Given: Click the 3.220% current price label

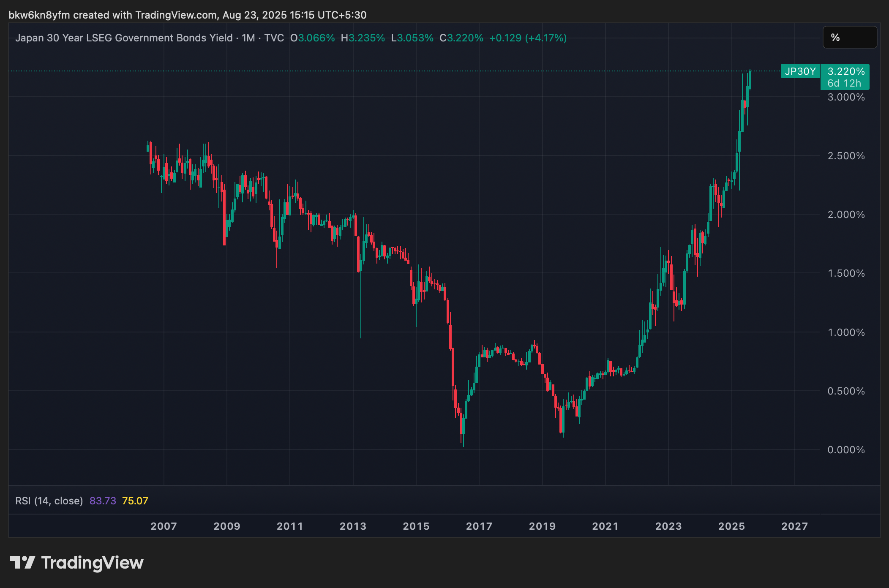Looking at the screenshot, I should click(845, 71).
